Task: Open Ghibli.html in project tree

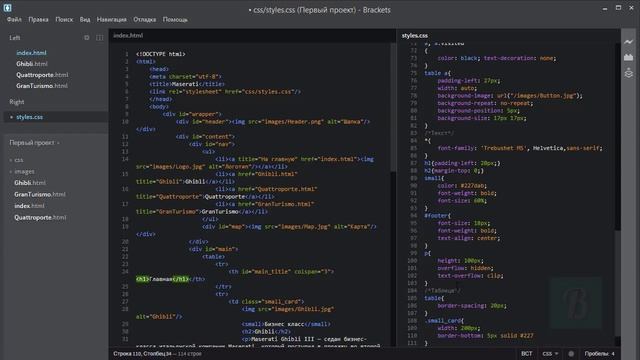Action: (30, 183)
